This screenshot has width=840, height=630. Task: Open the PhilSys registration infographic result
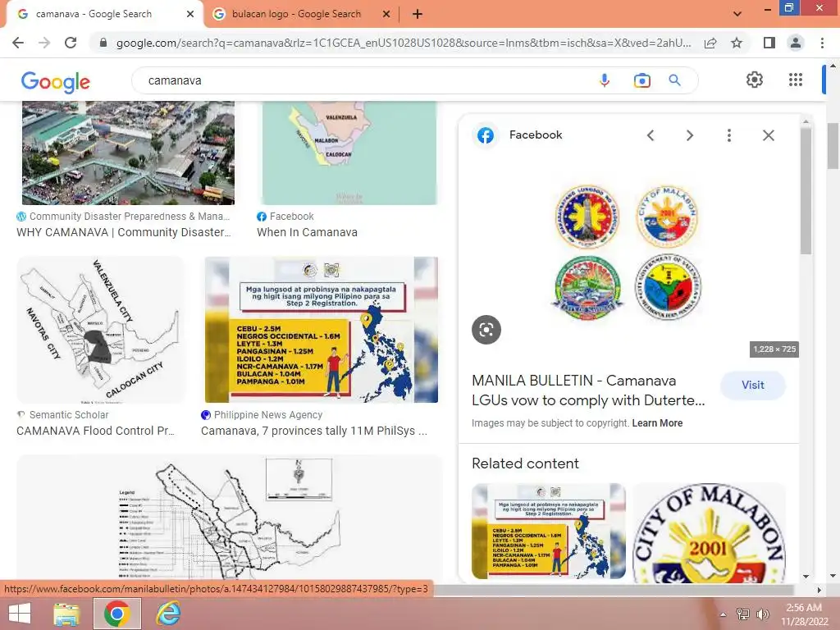(x=322, y=330)
